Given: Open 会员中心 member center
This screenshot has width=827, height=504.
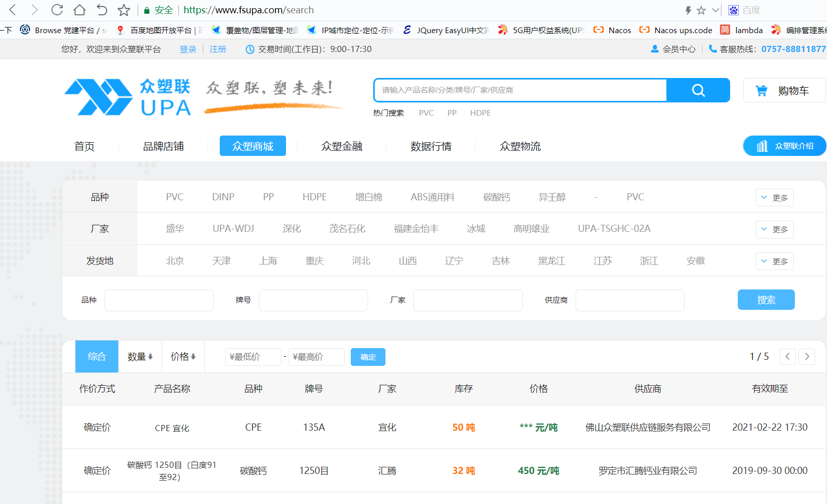Looking at the screenshot, I should click(674, 49).
